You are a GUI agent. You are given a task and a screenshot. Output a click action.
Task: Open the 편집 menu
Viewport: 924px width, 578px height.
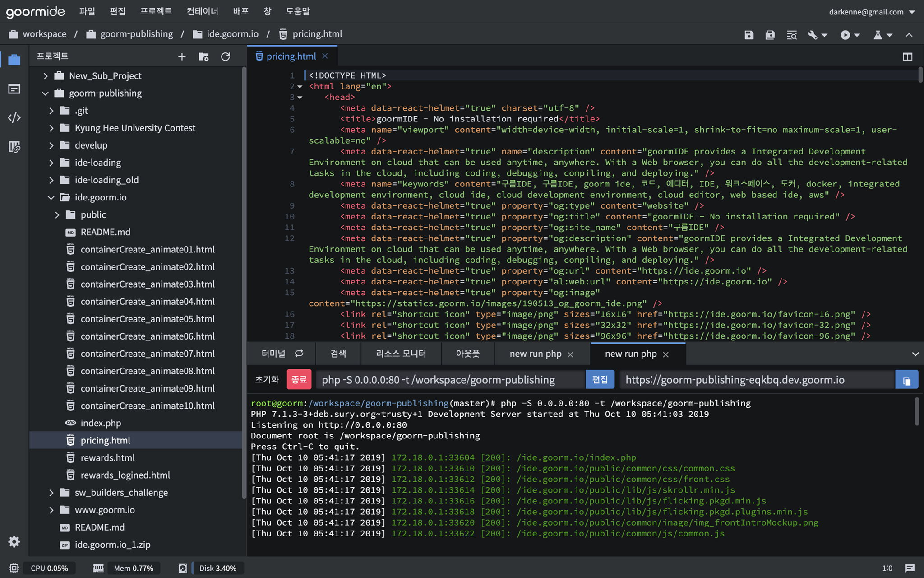tap(118, 11)
